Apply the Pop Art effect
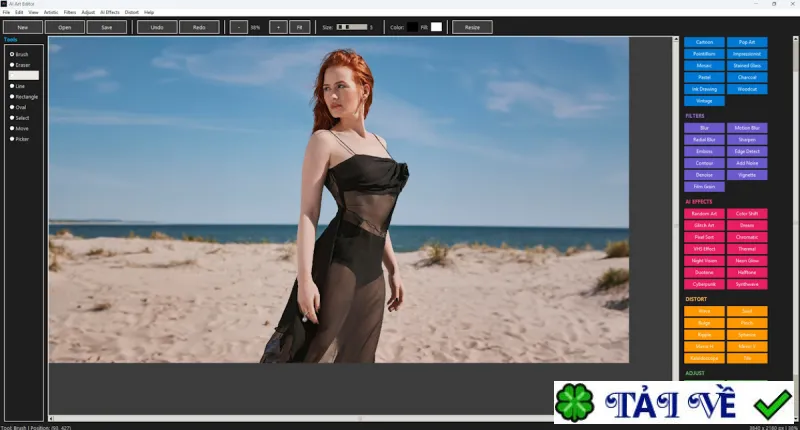Viewport: 800px width, 430px height. point(747,42)
